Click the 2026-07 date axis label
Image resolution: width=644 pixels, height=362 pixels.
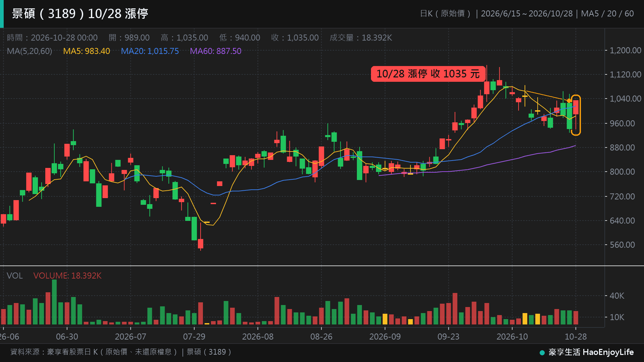click(x=130, y=337)
